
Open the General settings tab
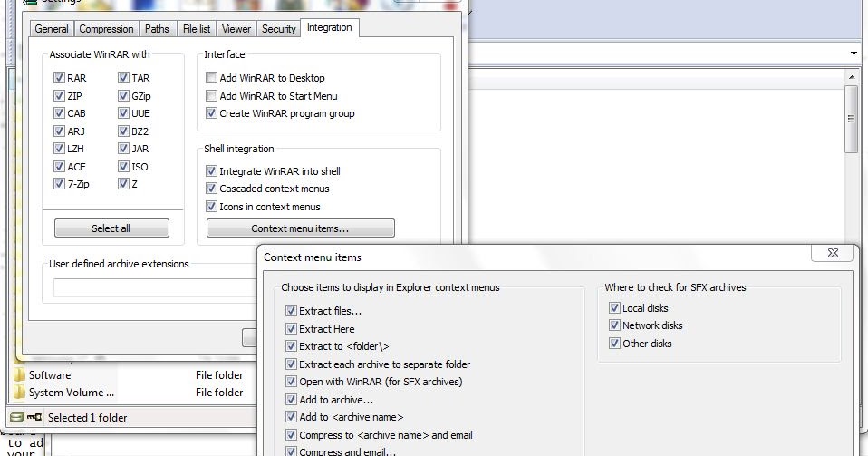pyautogui.click(x=52, y=29)
